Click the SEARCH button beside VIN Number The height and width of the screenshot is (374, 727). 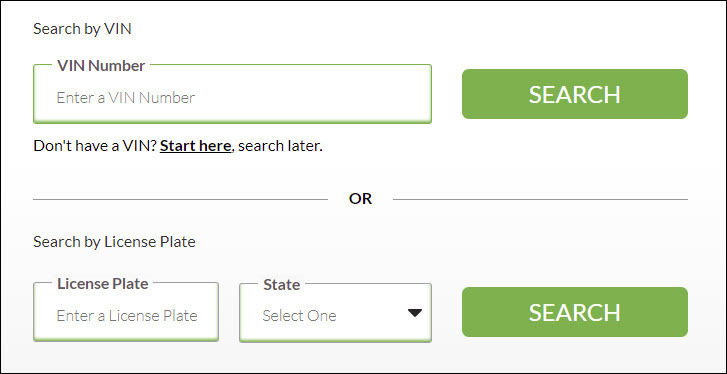tap(575, 94)
